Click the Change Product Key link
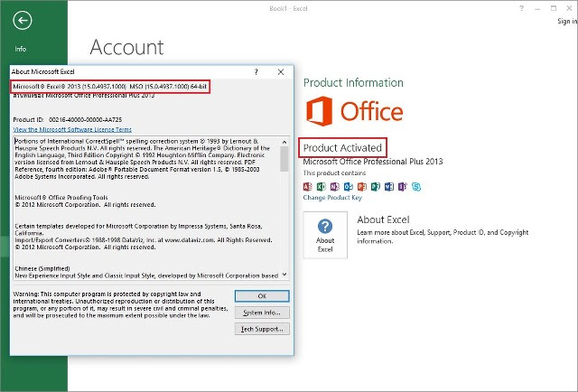 pos(332,198)
